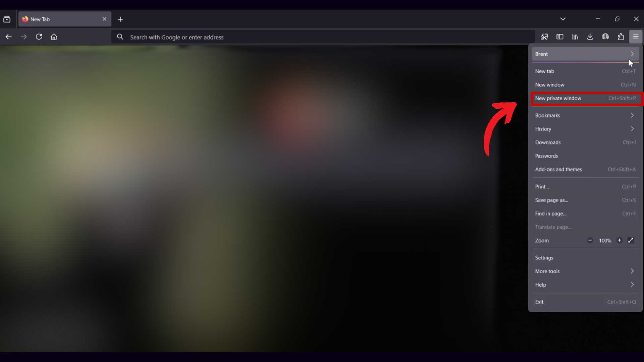Expand Bookmarks submenu
The height and width of the screenshot is (362, 644).
632,115
